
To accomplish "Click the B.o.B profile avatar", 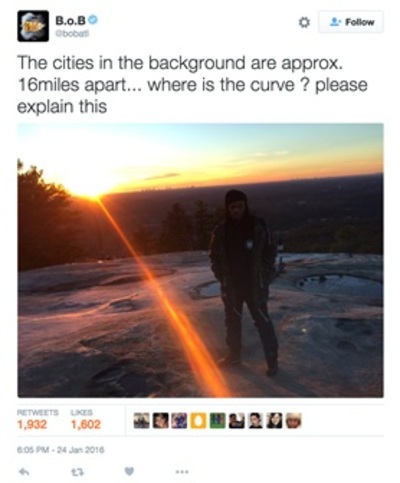I will (x=33, y=26).
